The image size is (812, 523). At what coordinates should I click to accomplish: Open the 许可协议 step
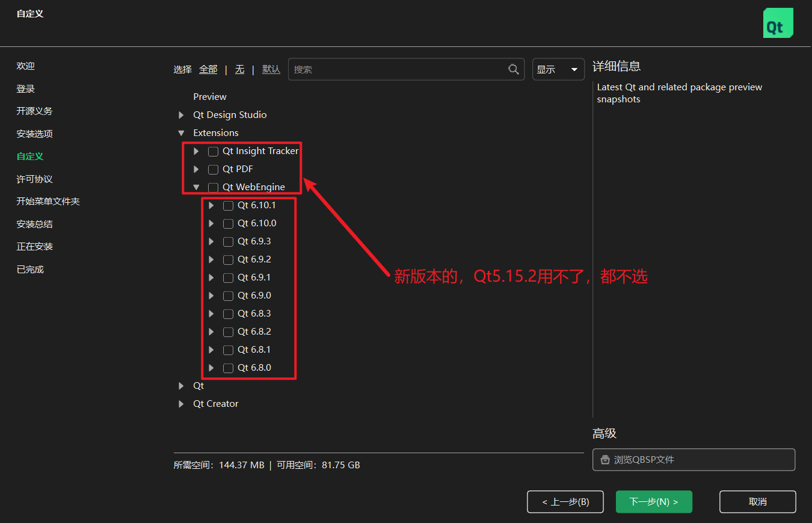pyautogui.click(x=35, y=179)
